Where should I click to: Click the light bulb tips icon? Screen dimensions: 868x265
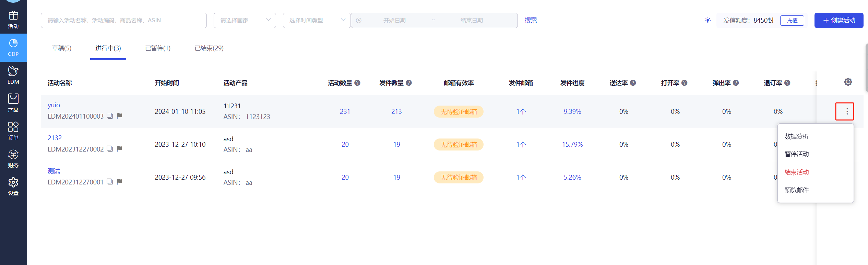(708, 21)
